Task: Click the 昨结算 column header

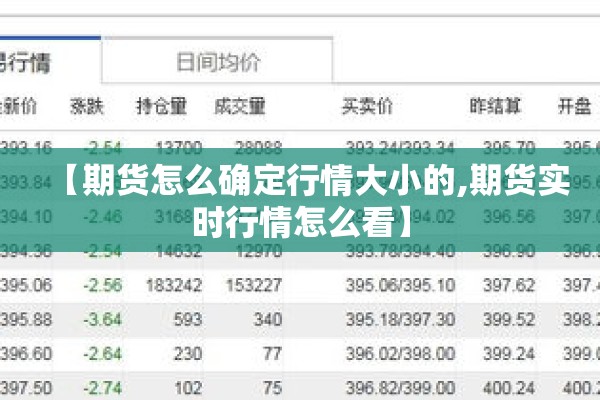Action: (495, 106)
